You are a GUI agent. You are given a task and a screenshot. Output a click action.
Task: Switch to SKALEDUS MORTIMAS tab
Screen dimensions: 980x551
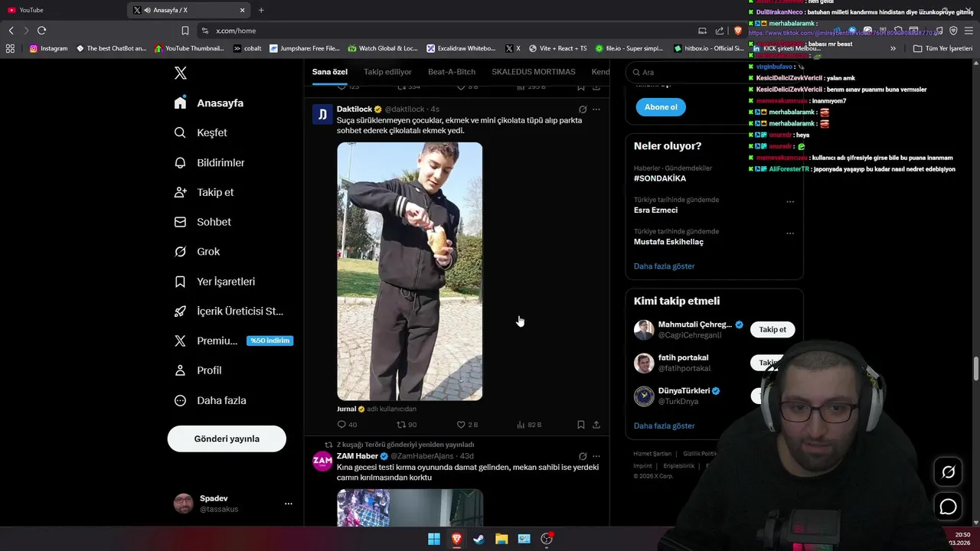click(x=534, y=72)
